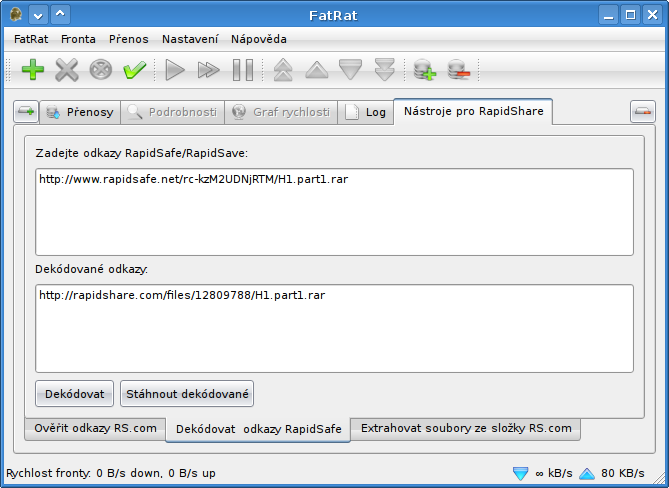Image resolution: width=669 pixels, height=488 pixels.
Task: Click into the Dekódované odkazy output box
Action: (x=334, y=328)
